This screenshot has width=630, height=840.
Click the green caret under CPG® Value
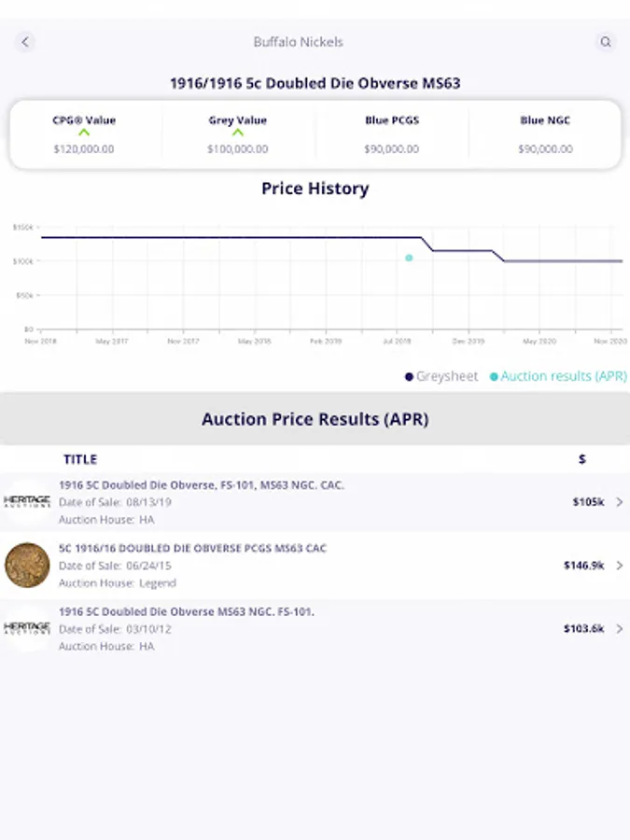(84, 133)
